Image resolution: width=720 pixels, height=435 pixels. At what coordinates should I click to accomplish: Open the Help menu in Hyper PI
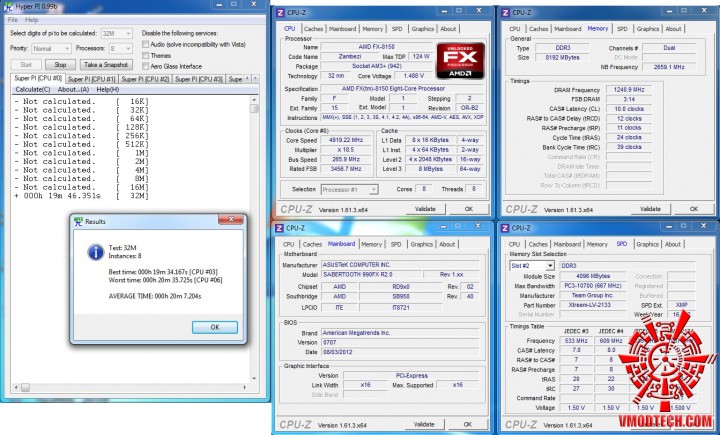[x=32, y=20]
